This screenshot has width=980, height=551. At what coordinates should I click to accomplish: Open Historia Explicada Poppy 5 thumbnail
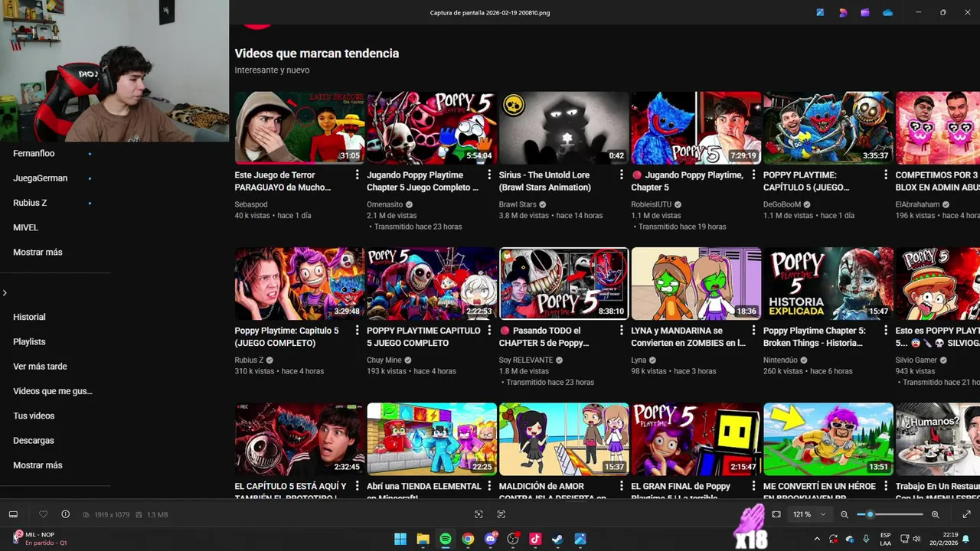[828, 283]
